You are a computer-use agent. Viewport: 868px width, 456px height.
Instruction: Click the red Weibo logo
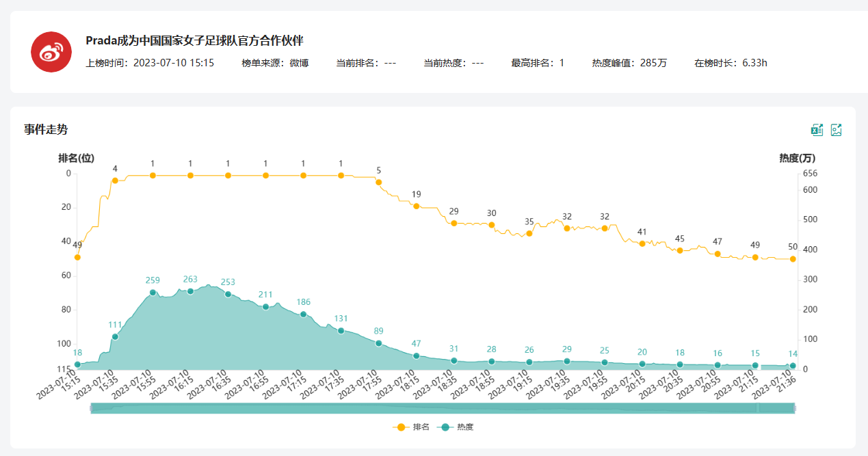click(51, 52)
